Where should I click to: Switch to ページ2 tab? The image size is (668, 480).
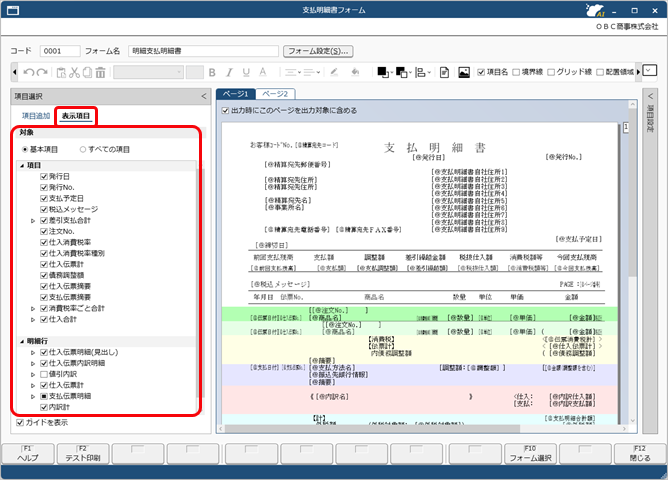tap(275, 94)
